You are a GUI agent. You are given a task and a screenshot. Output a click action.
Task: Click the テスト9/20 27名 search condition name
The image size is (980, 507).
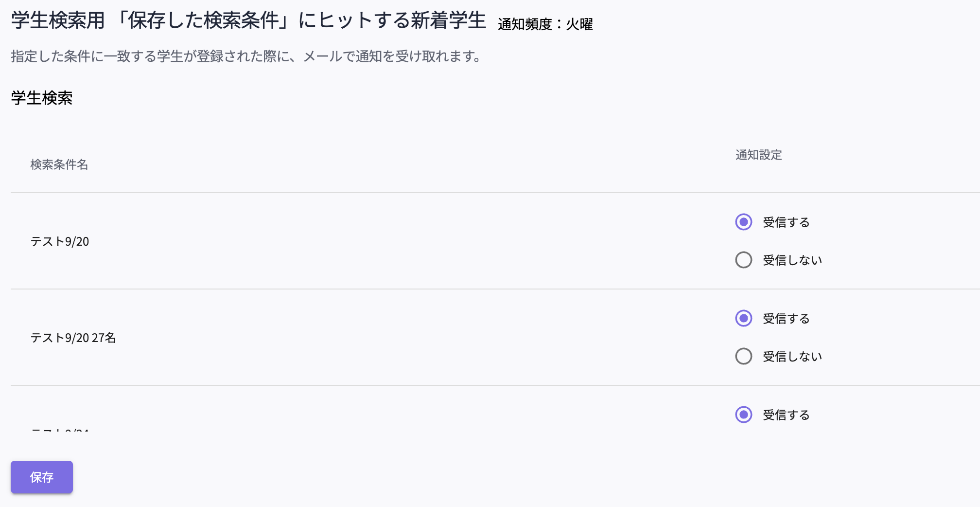point(73,338)
